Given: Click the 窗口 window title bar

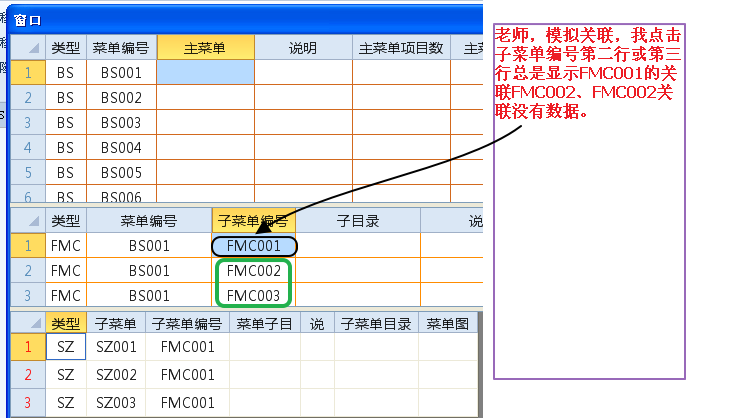Looking at the screenshot, I should point(245,20).
